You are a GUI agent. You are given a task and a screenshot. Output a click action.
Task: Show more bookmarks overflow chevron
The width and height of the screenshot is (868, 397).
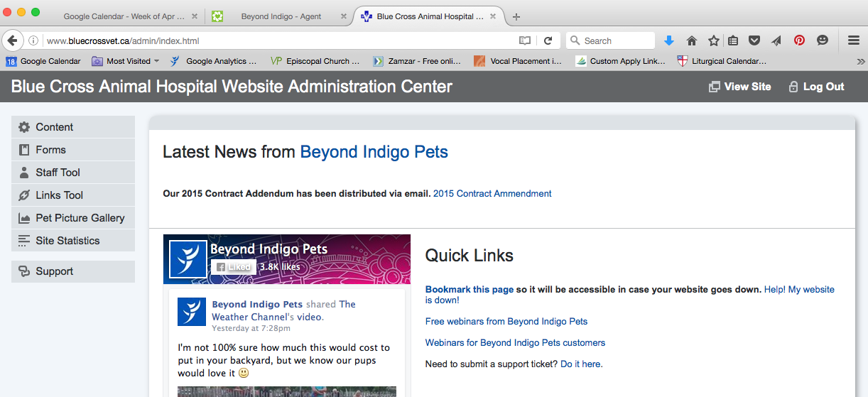pos(861,62)
